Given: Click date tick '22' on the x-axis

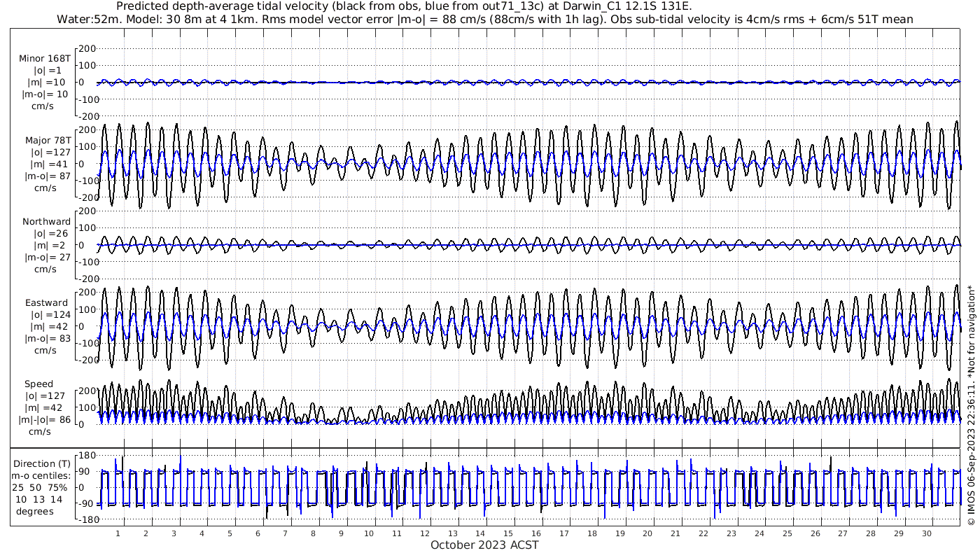Looking at the screenshot, I should pyautogui.click(x=703, y=533).
